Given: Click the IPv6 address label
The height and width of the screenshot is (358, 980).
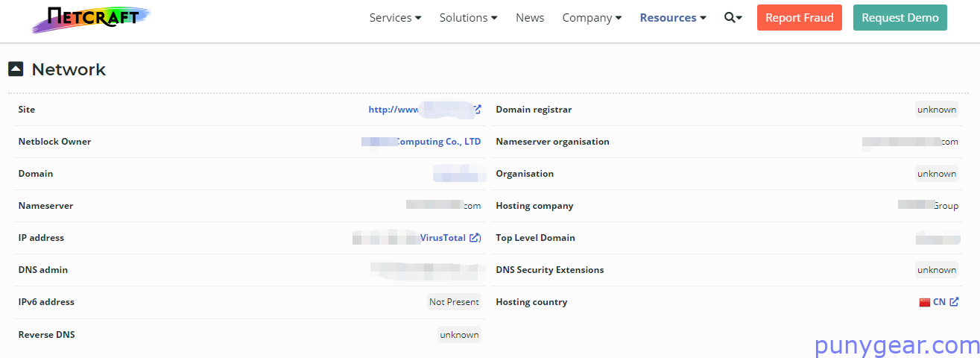Looking at the screenshot, I should pos(46,302).
